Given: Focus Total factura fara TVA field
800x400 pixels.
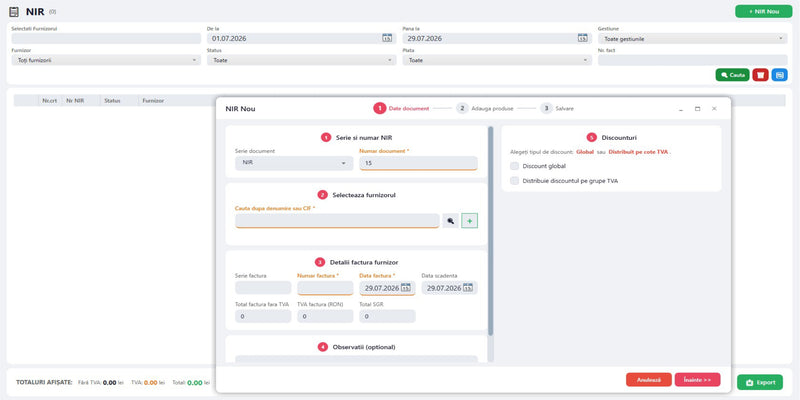Looking at the screenshot, I should pos(263,316).
